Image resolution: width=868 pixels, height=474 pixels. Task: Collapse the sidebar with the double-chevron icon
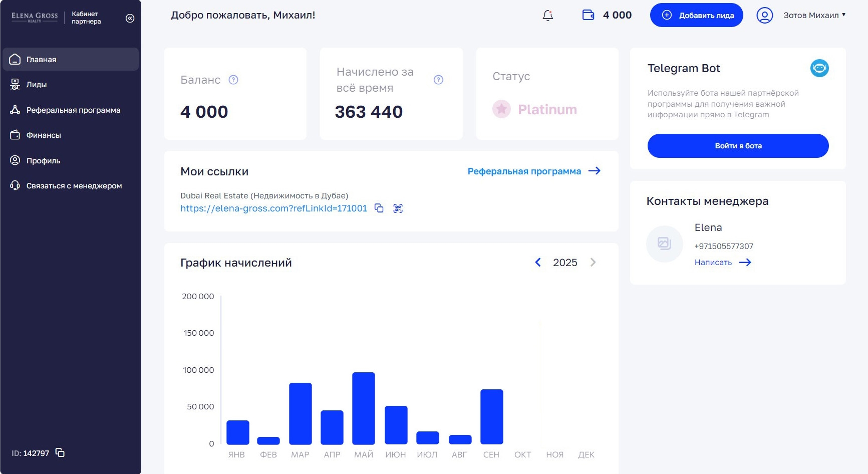130,19
